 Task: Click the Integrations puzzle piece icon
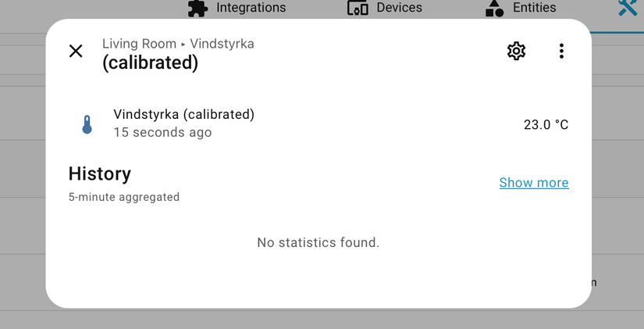point(197,8)
